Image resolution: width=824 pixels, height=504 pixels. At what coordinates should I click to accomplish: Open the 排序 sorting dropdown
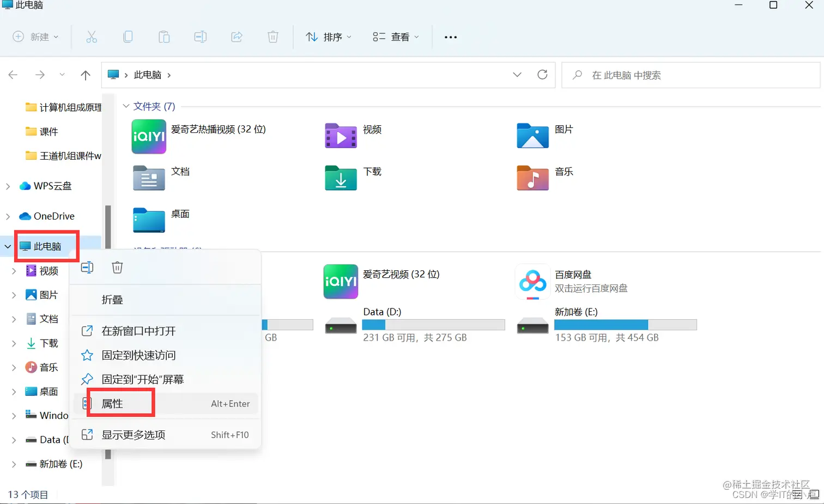point(328,37)
